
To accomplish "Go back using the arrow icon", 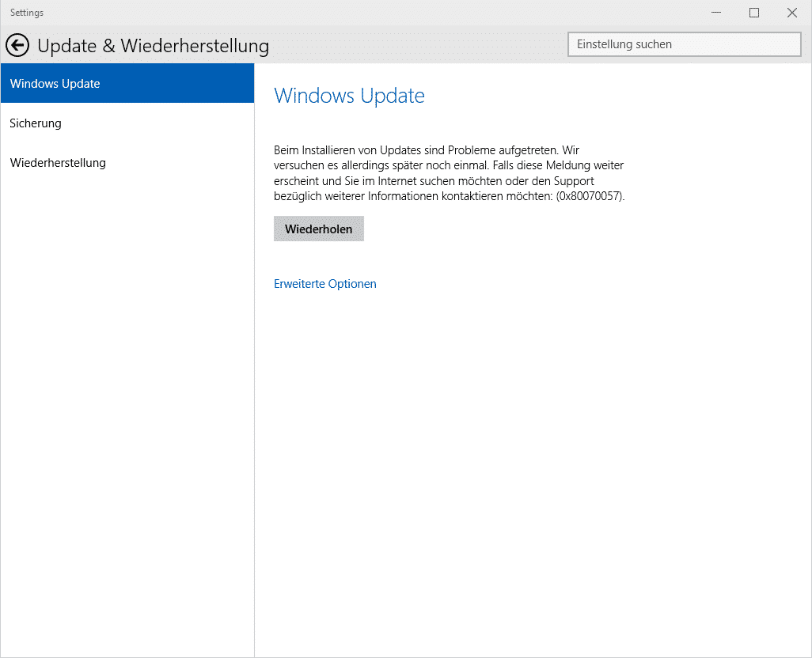I will pos(17,46).
